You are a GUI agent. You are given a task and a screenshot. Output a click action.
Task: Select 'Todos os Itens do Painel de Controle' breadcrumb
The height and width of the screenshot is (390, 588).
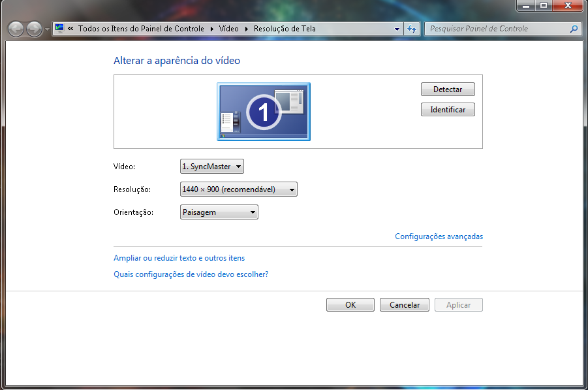(141, 29)
